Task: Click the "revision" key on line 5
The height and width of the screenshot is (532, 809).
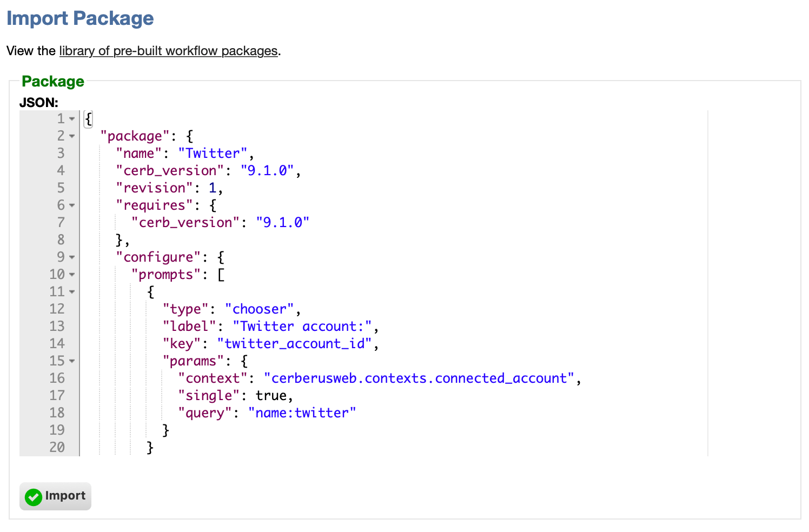Action: point(154,188)
